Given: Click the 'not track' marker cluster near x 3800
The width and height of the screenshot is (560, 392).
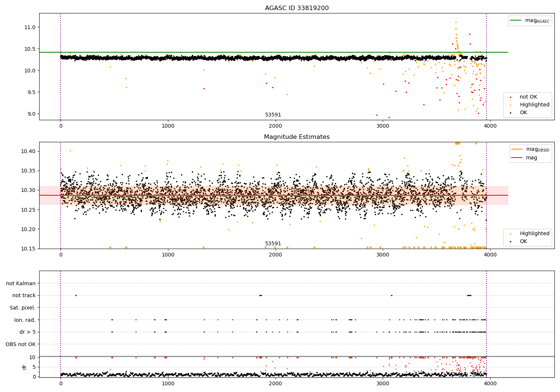Looking at the screenshot, I should [x=469, y=295].
